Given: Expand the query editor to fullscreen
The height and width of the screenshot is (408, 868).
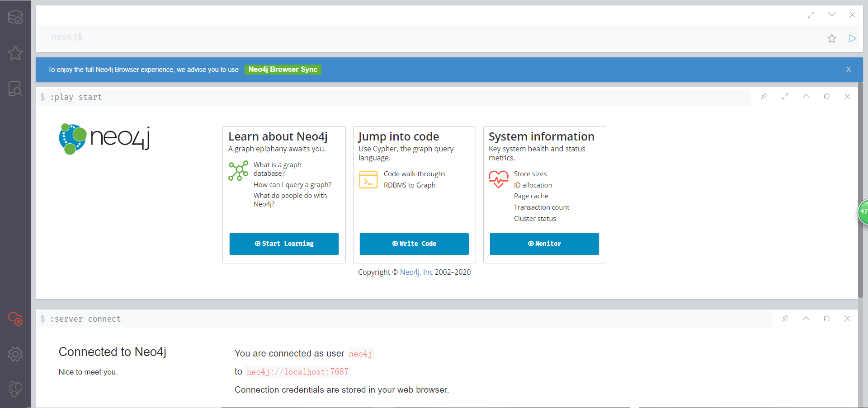Looking at the screenshot, I should click(811, 15).
